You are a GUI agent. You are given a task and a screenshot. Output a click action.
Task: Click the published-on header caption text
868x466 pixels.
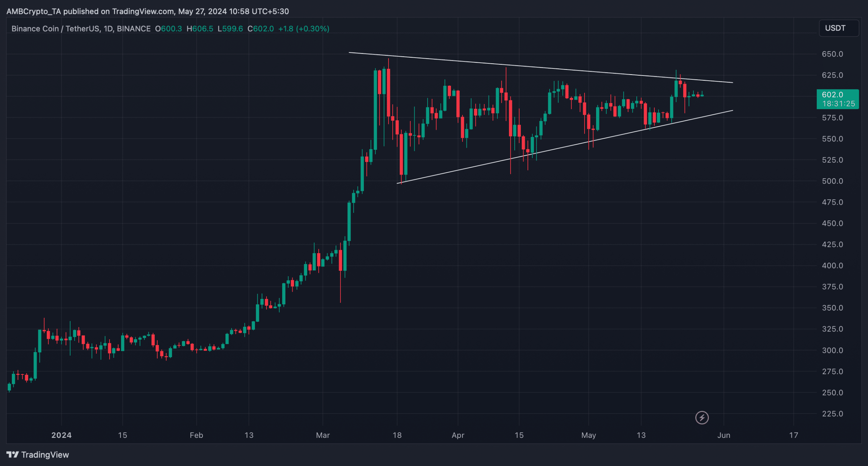coord(147,12)
